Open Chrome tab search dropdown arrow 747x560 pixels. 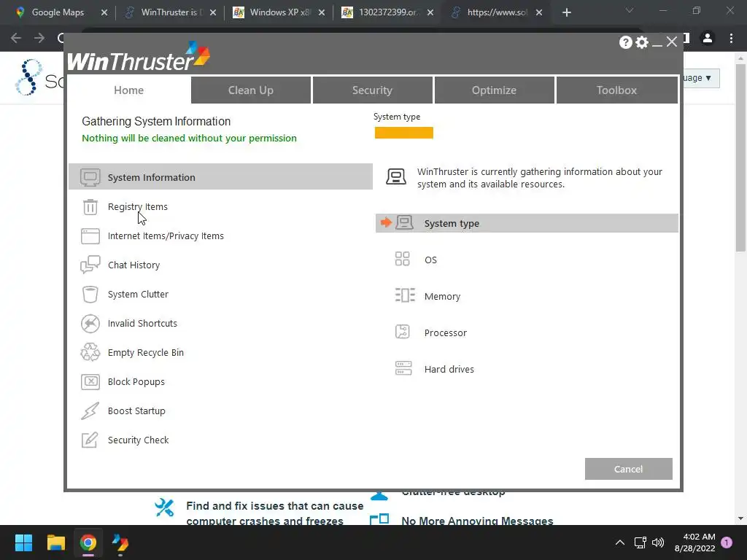tap(630, 10)
